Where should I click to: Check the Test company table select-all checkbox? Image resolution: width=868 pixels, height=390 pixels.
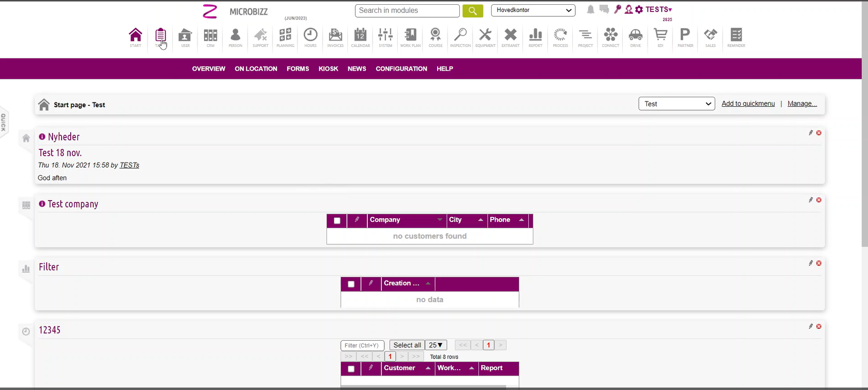[337, 221]
